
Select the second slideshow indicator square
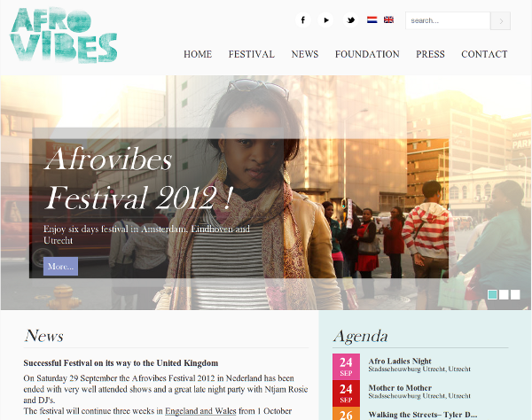click(504, 294)
